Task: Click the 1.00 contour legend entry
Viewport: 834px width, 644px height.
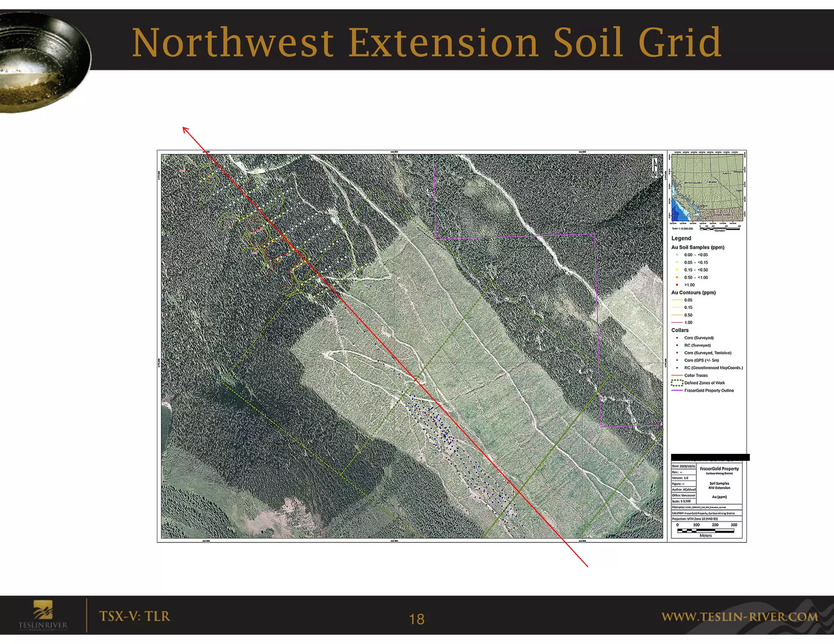Action: (682, 322)
